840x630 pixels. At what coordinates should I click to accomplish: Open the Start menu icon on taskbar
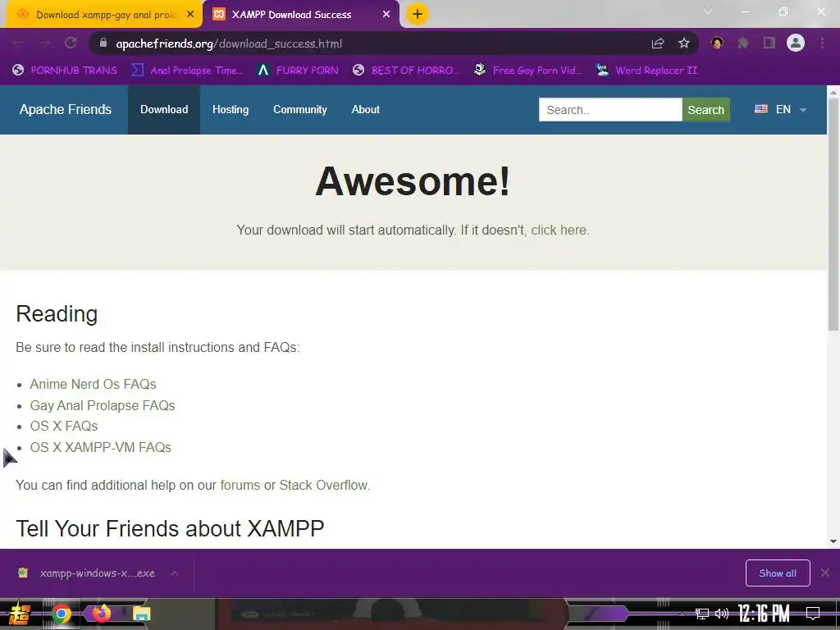click(x=20, y=614)
